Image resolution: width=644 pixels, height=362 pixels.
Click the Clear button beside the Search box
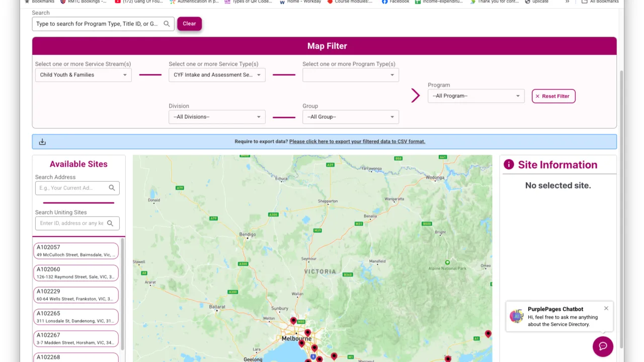(x=189, y=24)
